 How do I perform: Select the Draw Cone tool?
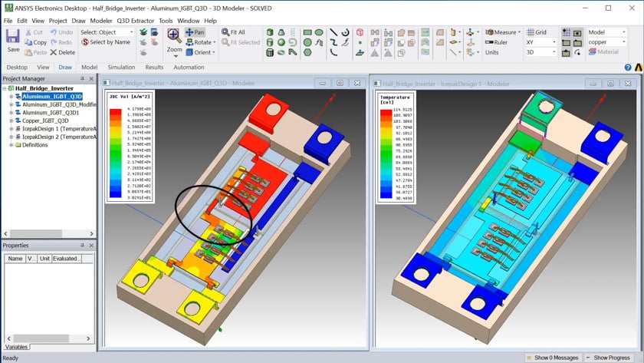281,32
